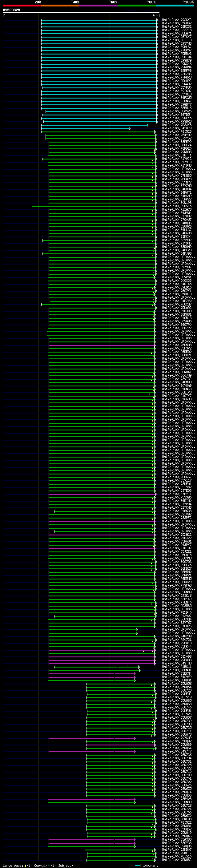Select the UniRef100_C1DTT1 label
This screenshot has height=868, width=197.
(x=177, y=155)
